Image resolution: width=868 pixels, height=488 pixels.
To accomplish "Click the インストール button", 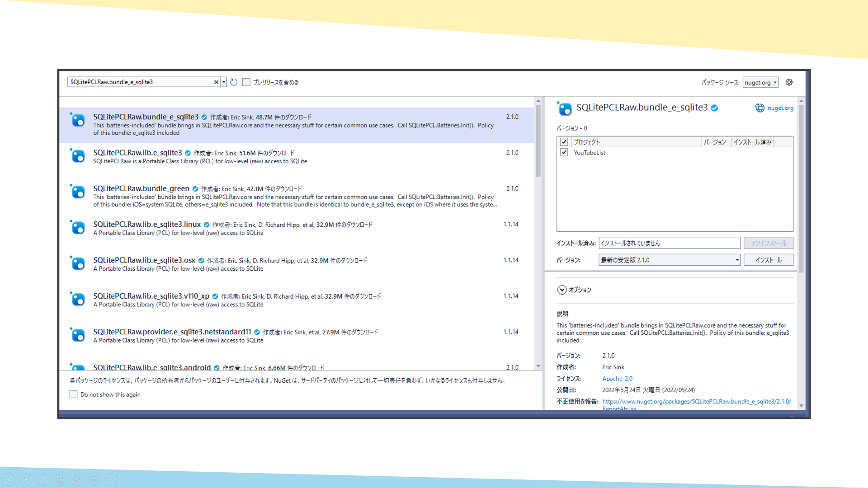I will tap(769, 260).
